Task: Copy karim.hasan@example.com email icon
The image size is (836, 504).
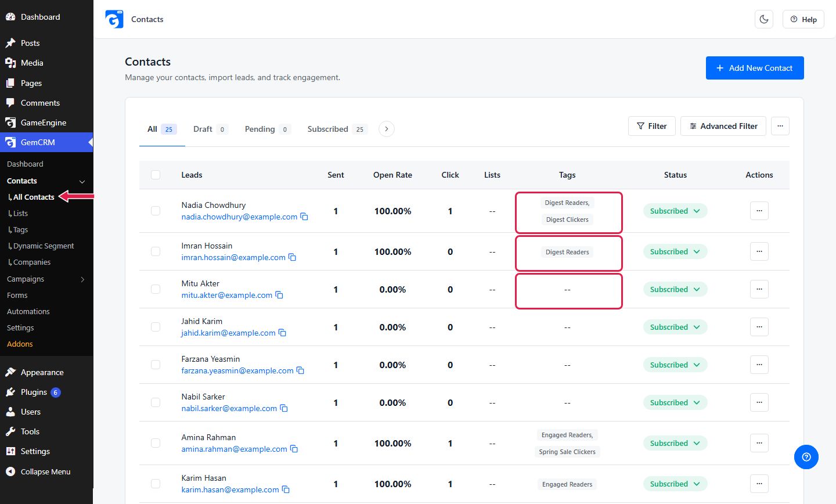Action: [286, 489]
